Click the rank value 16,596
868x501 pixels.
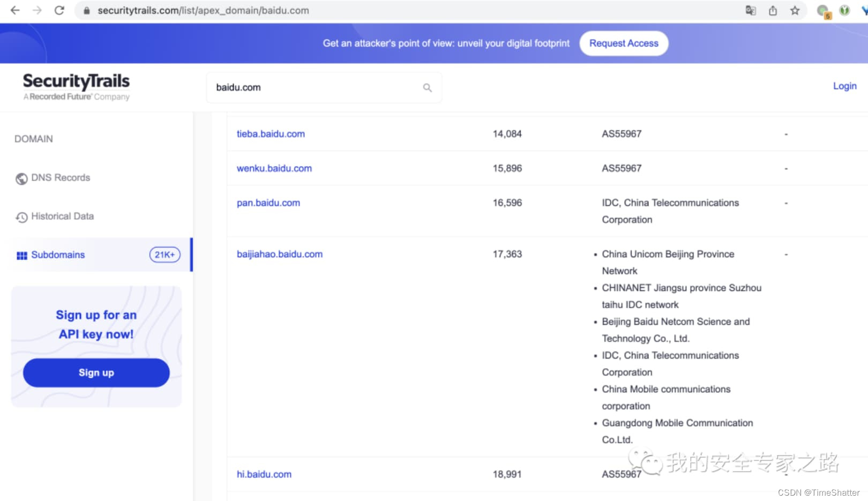[507, 203]
